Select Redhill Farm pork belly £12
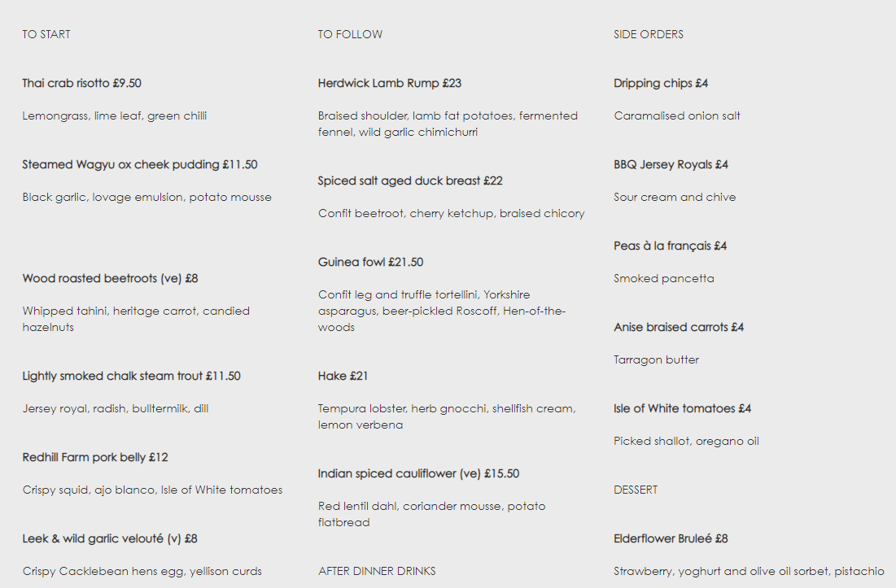The image size is (896, 588). [x=95, y=458]
